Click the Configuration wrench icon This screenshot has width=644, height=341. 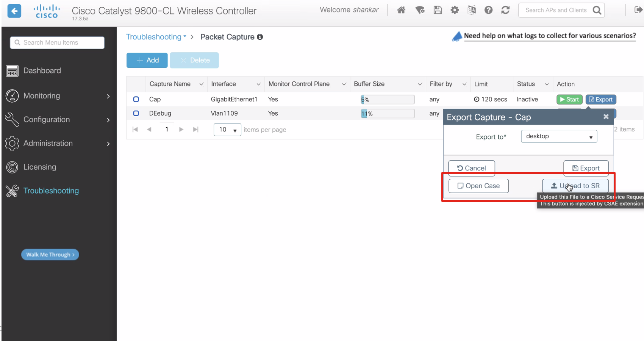pyautogui.click(x=12, y=119)
